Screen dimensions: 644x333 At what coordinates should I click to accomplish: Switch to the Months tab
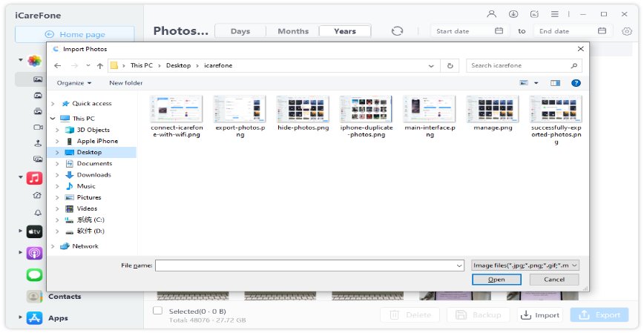[293, 31]
